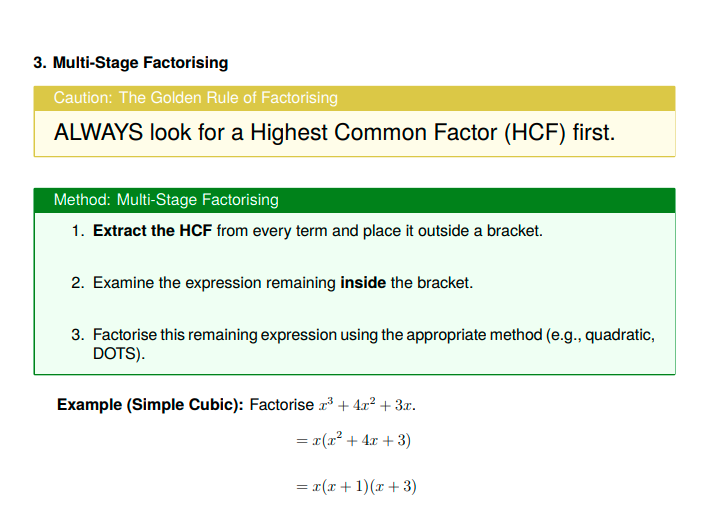Screen dimensions: 710x522
Task: Click the 'Factorise this remaining expression' step text
Action: [215, 335]
